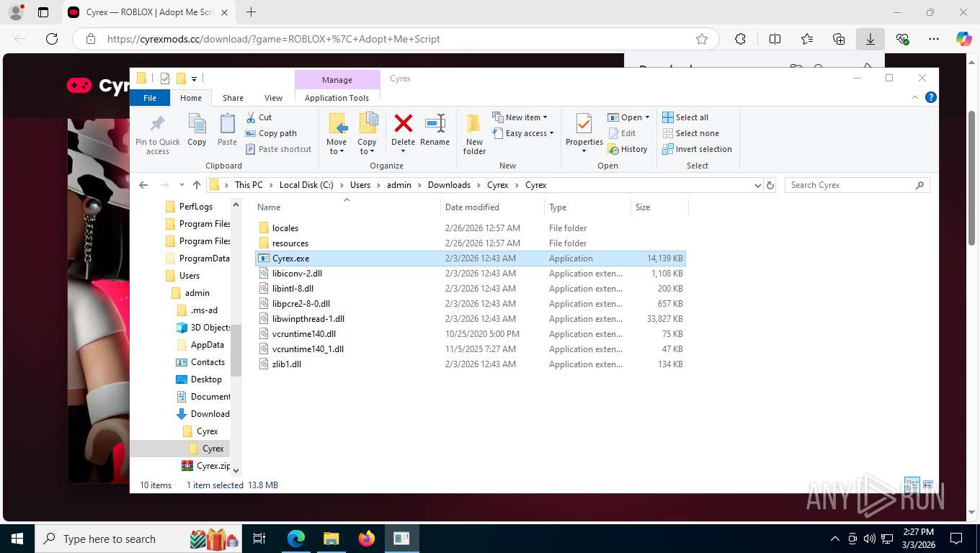
Task: Open Task View on taskbar
Action: [x=259, y=539]
